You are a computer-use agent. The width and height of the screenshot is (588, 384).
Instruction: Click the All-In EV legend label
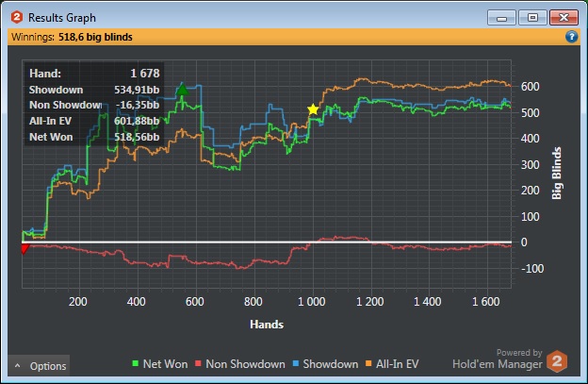(397, 364)
